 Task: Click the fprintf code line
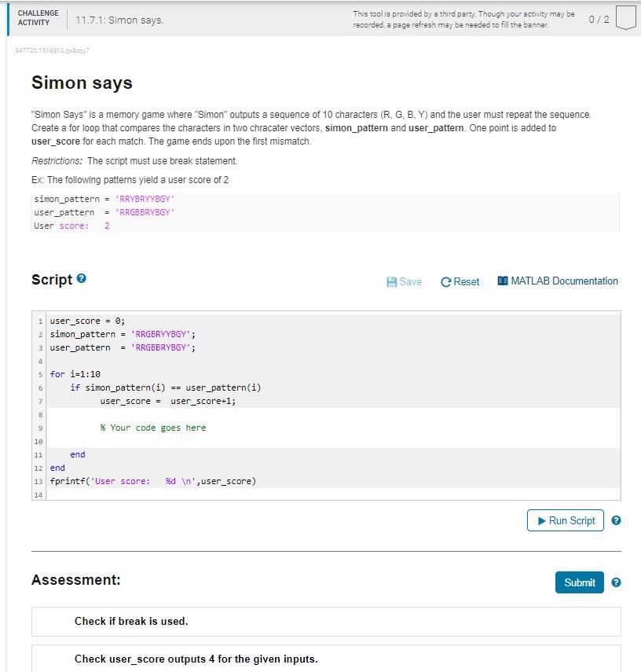click(153, 481)
